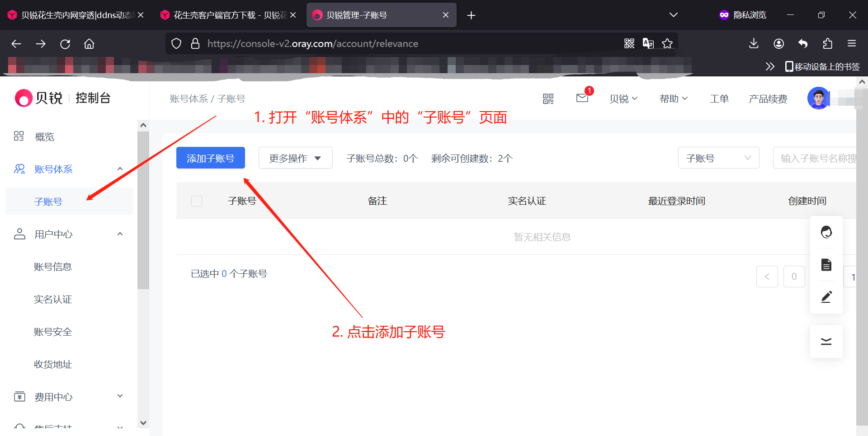Click the floating document icon
Image resolution: width=868 pixels, height=436 pixels.
tap(826, 265)
